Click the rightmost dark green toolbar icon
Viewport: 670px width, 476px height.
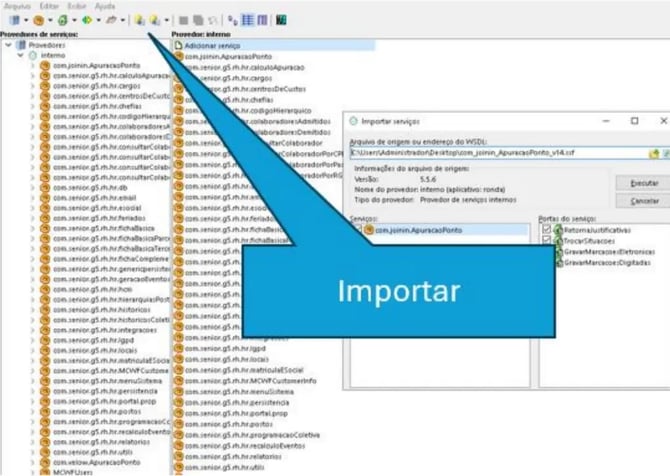[x=282, y=20]
